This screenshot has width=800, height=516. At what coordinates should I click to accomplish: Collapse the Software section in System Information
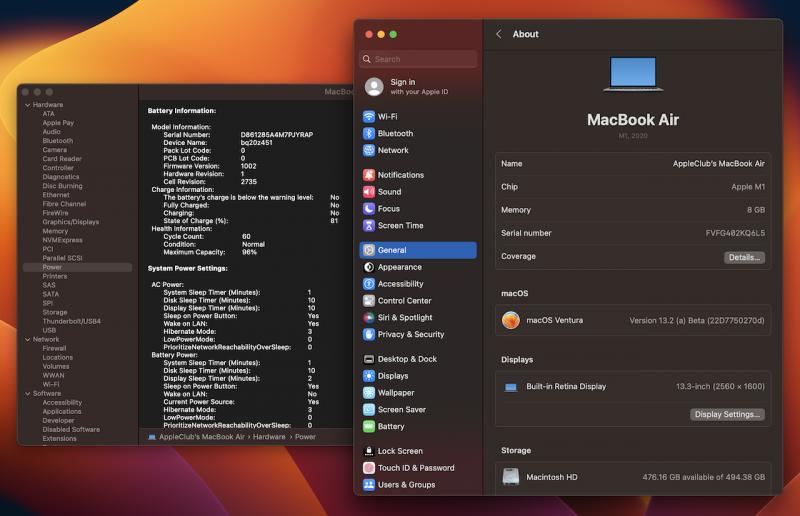(x=28, y=394)
